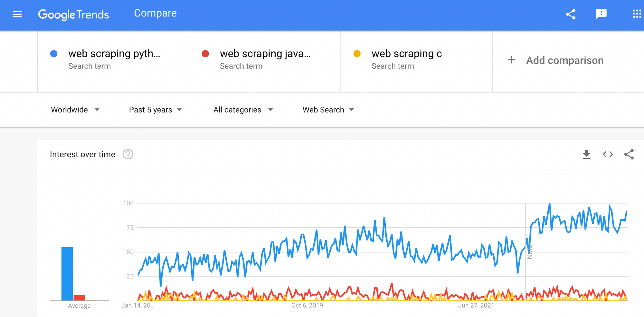Edit the web scraping python search term
The height and width of the screenshot is (317, 644).
(x=114, y=54)
